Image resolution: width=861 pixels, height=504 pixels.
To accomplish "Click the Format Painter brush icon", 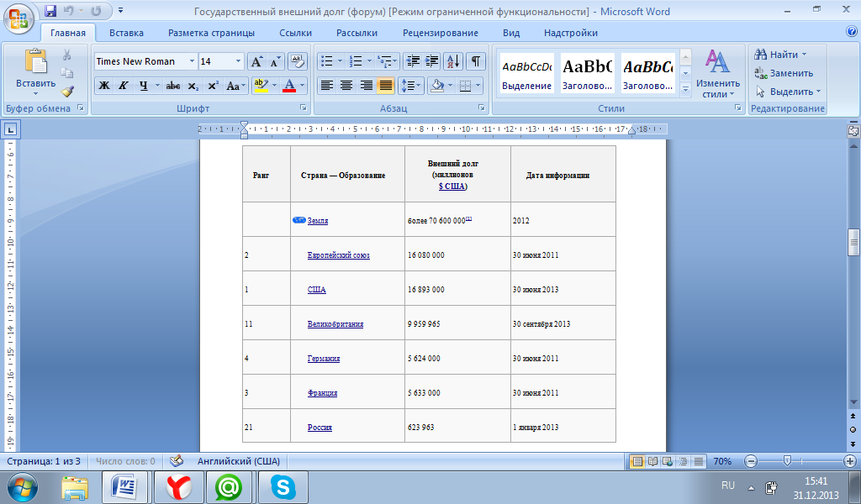I will (67, 92).
